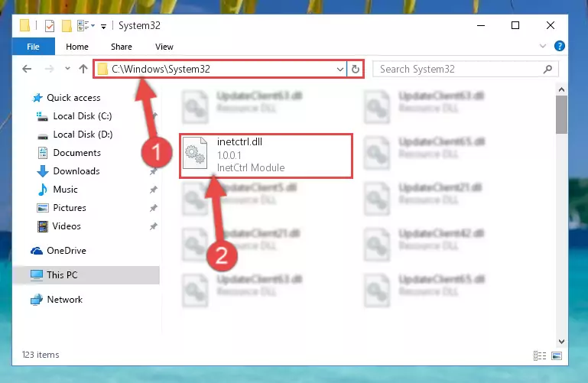
Task: Select This PC in navigation pane
Action: (x=86, y=275)
